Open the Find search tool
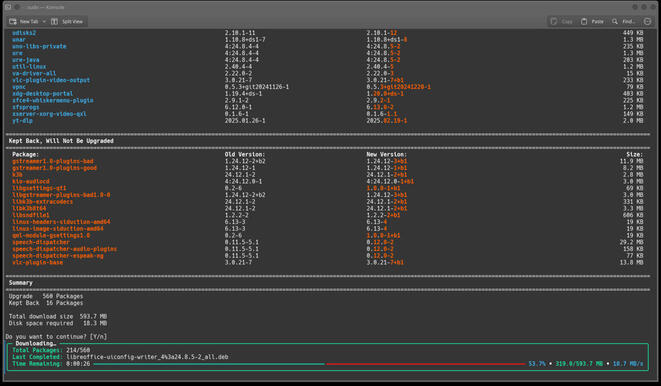This screenshot has width=661, height=386. coord(623,21)
